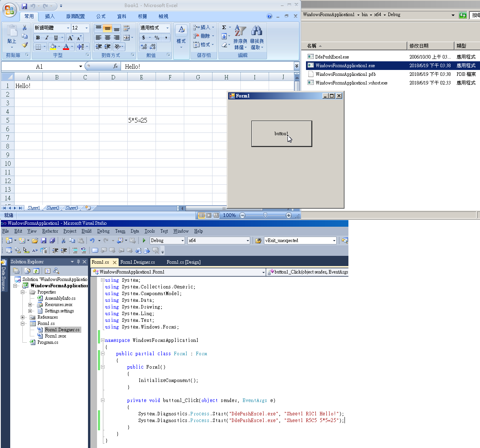
Task: Switch to Excel's 公式 ribbon tab
Action: click(101, 16)
